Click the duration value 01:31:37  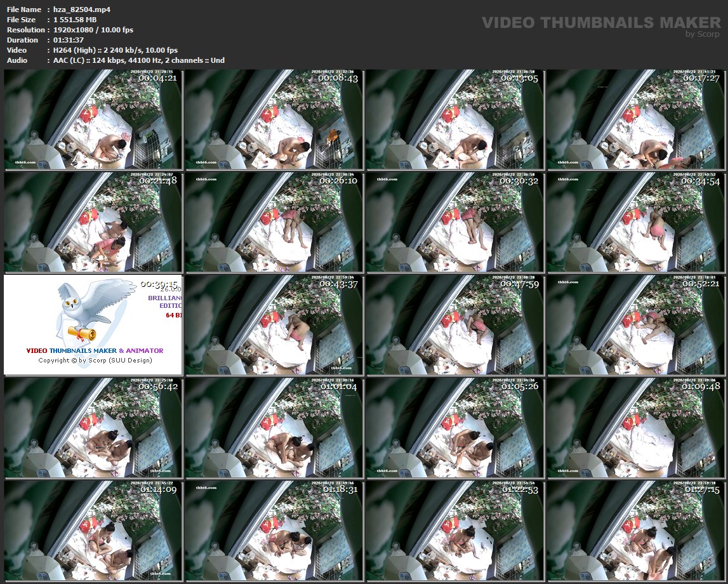[x=69, y=40]
